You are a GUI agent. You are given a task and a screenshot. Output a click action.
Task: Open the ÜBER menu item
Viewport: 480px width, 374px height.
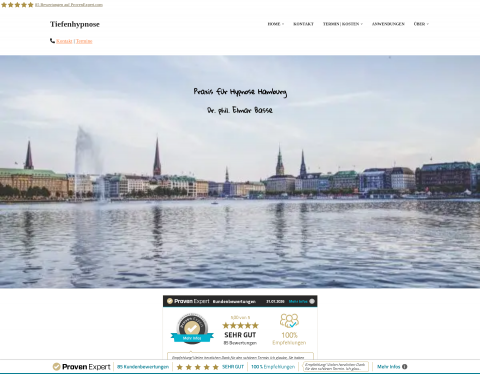[419, 24]
